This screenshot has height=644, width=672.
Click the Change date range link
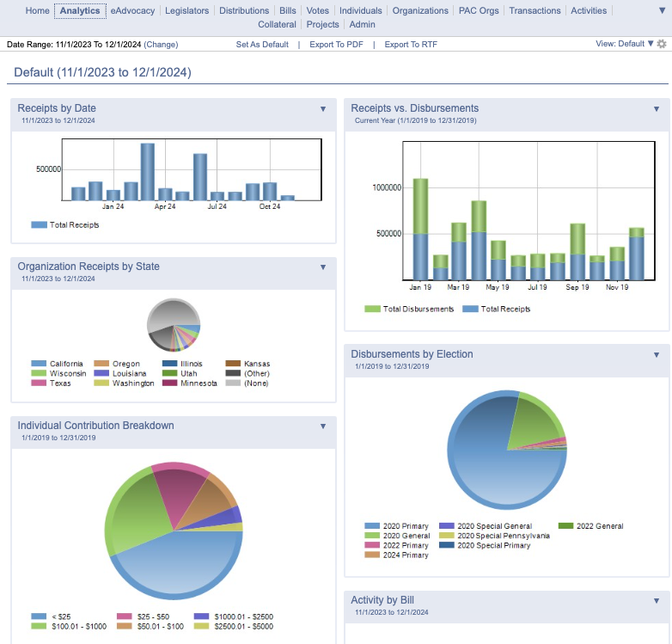(x=161, y=45)
